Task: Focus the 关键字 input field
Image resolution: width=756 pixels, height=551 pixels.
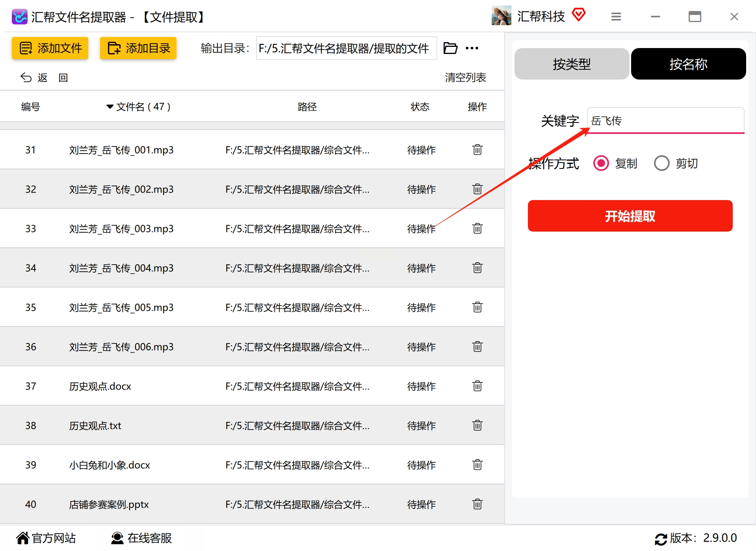Action: pyautogui.click(x=665, y=121)
